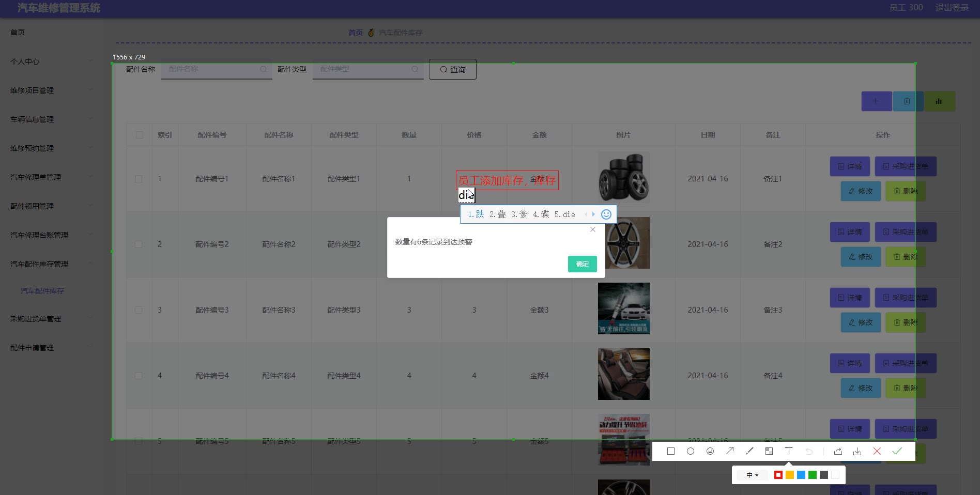Pick the white text color swatch

tap(835, 475)
